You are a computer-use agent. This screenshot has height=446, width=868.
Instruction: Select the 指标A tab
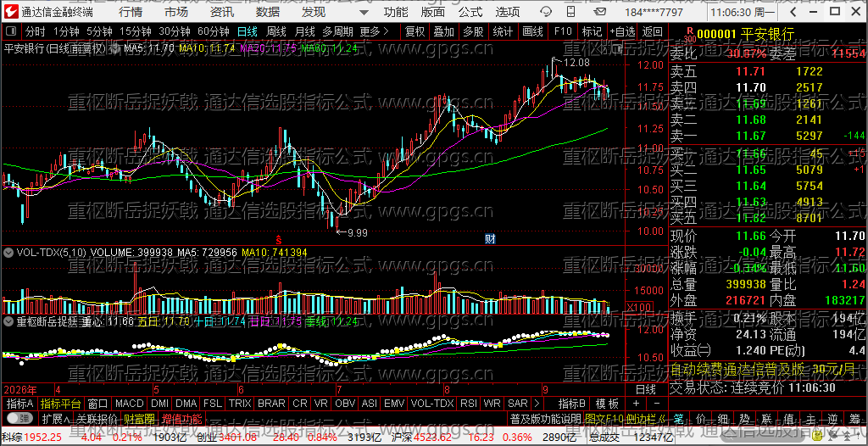(x=19, y=404)
